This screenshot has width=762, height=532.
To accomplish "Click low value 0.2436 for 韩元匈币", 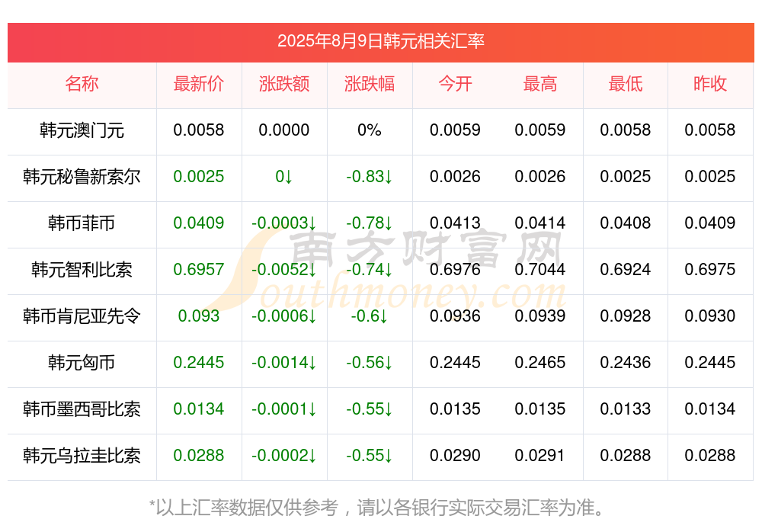I will coord(626,362).
